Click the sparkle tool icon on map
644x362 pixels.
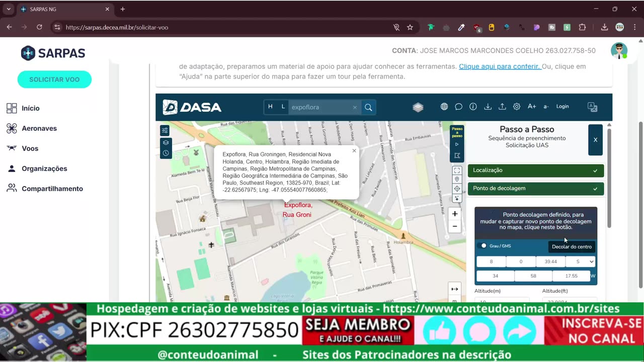pyautogui.click(x=457, y=199)
